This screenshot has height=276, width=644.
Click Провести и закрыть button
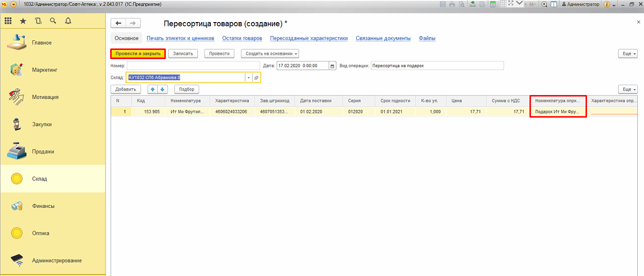[x=138, y=54]
